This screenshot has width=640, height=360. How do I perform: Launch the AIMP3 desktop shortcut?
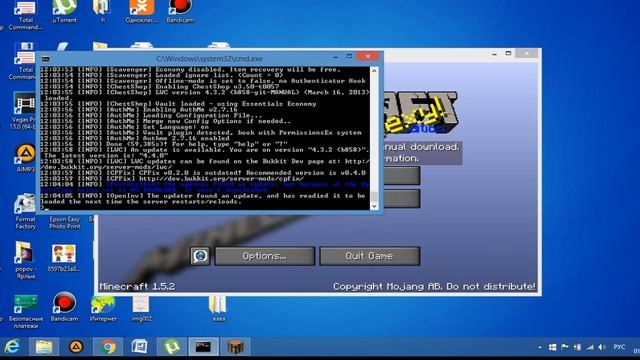(x=25, y=157)
